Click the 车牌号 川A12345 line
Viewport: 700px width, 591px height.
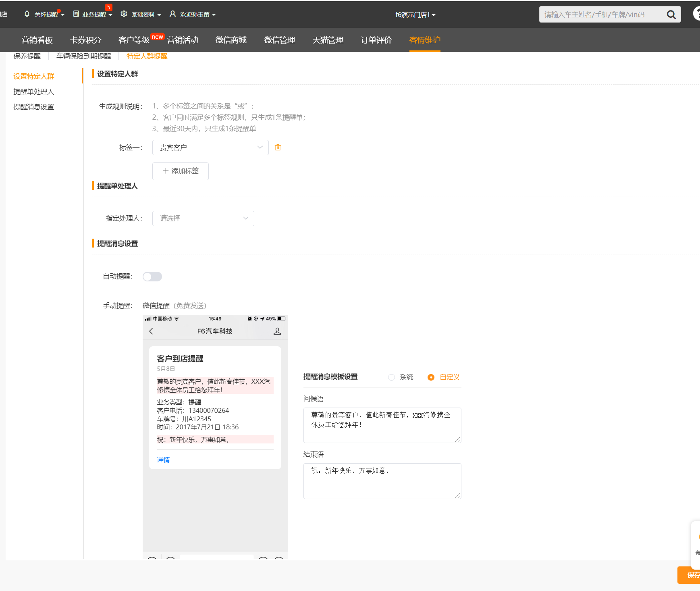click(x=184, y=419)
